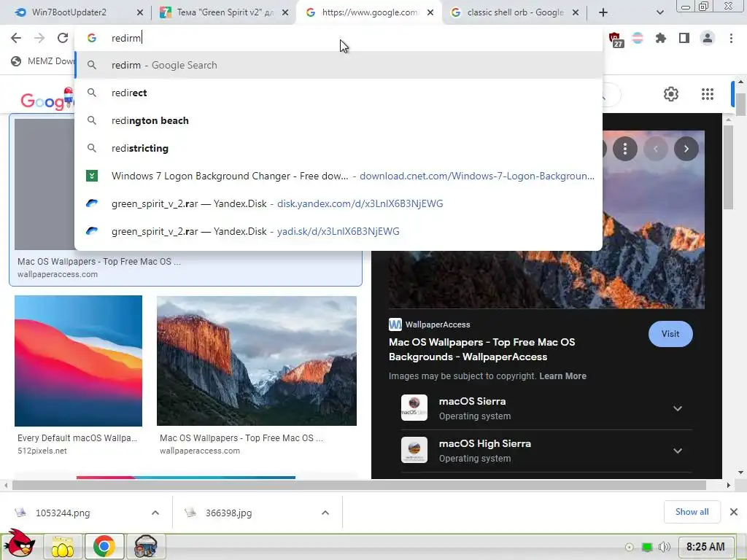This screenshot has height=560, width=747.
Task: Open image options three-dot button
Action: point(624,149)
